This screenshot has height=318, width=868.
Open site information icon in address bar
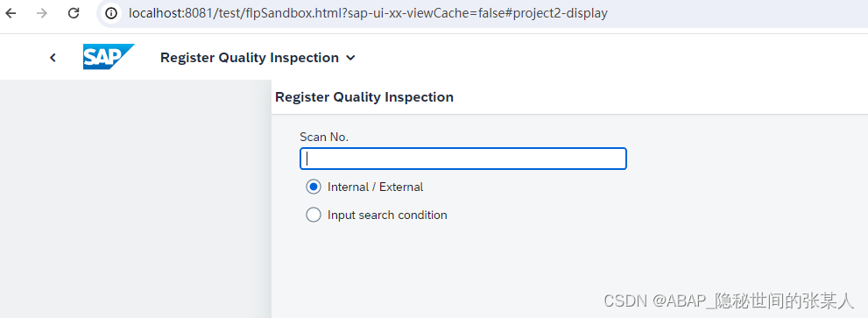click(x=111, y=13)
